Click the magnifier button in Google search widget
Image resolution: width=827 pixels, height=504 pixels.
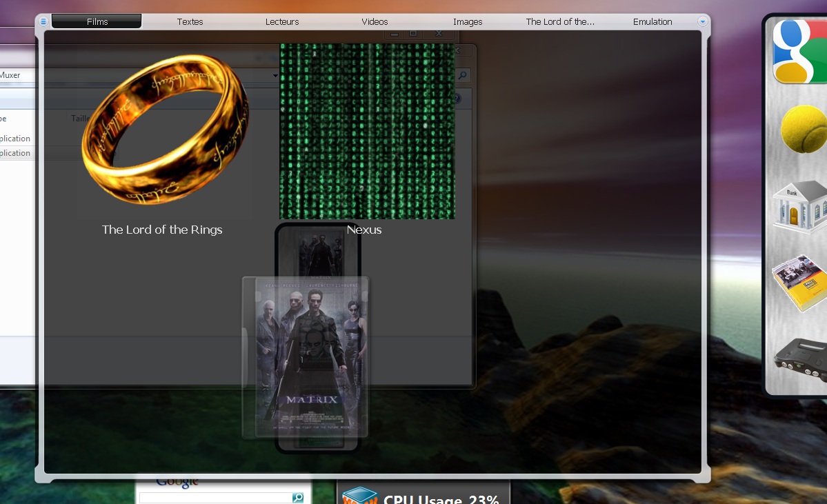coord(297,498)
